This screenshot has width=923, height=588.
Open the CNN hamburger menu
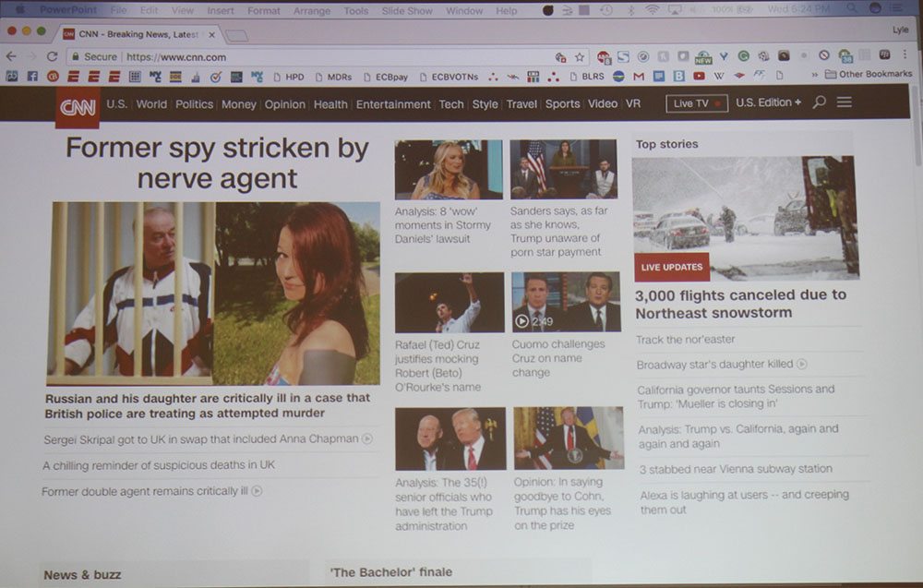[x=845, y=102]
